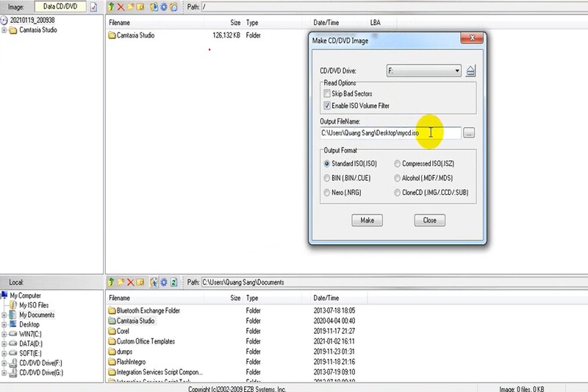
Task: Expand the WIN7(C:) drive tree node
Action: click(x=4, y=334)
